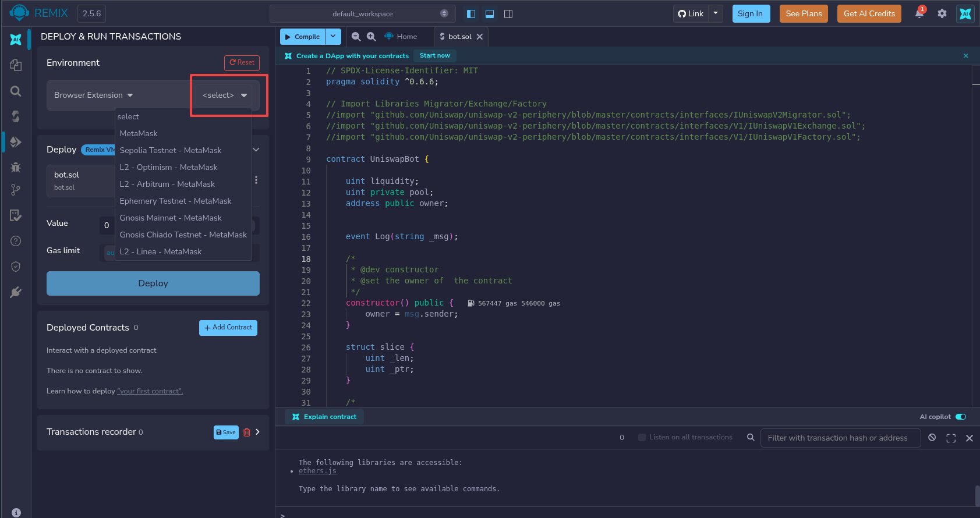Click the Save transactions button
Screen dimensions: 980x518
tap(226, 432)
